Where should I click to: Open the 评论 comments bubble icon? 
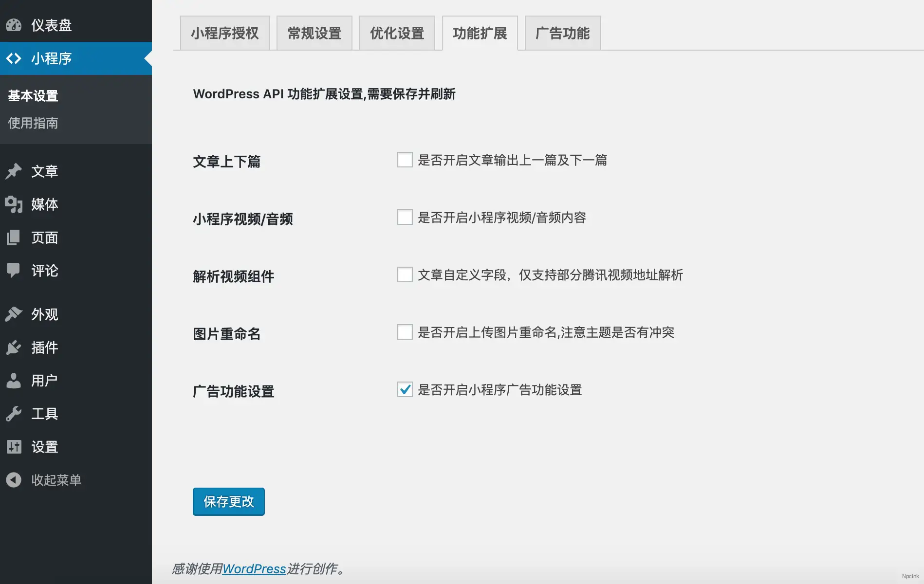tap(14, 271)
